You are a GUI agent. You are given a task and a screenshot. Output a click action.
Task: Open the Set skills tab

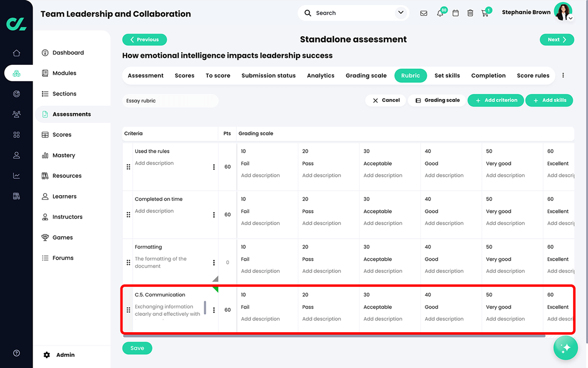pos(447,76)
